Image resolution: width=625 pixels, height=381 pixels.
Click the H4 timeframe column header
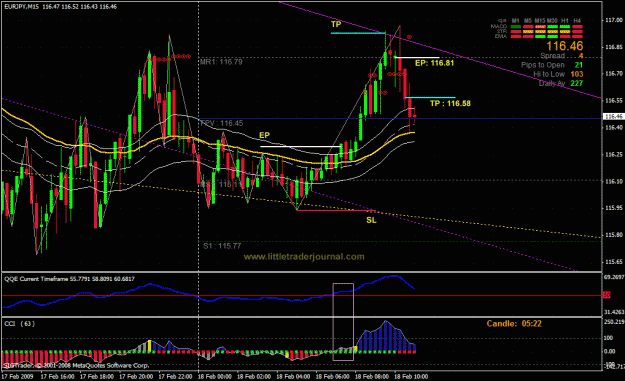pyautogui.click(x=577, y=21)
